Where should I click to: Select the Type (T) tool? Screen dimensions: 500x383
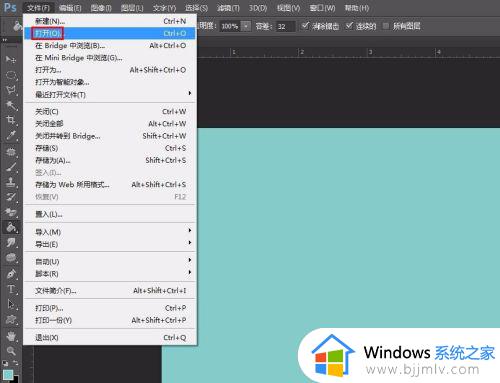(x=11, y=289)
